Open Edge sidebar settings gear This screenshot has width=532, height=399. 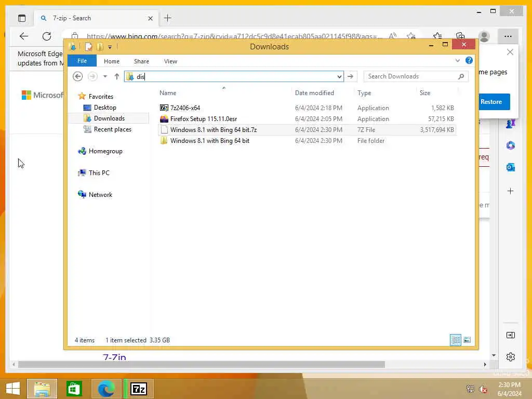tap(510, 357)
